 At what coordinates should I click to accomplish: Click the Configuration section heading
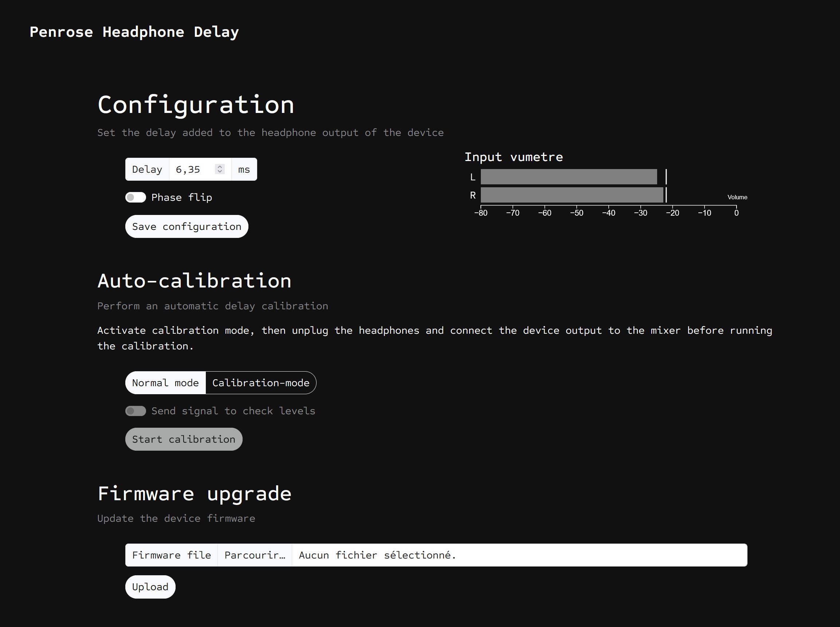point(195,105)
